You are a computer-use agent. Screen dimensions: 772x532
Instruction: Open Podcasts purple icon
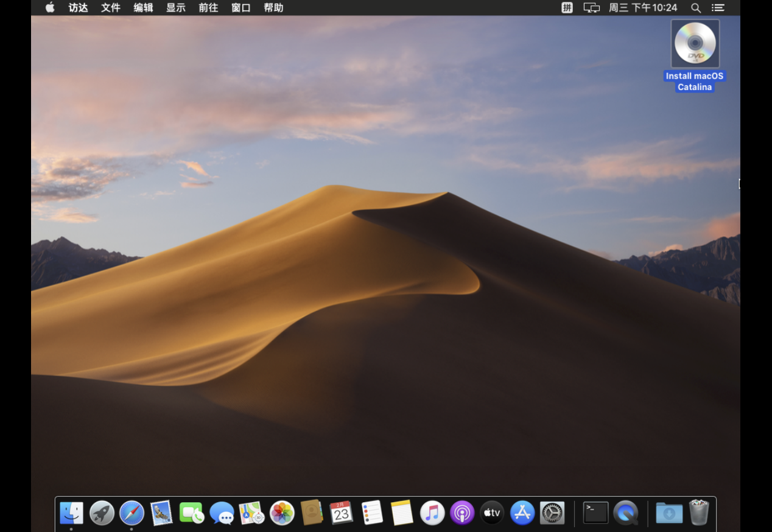coord(462,513)
